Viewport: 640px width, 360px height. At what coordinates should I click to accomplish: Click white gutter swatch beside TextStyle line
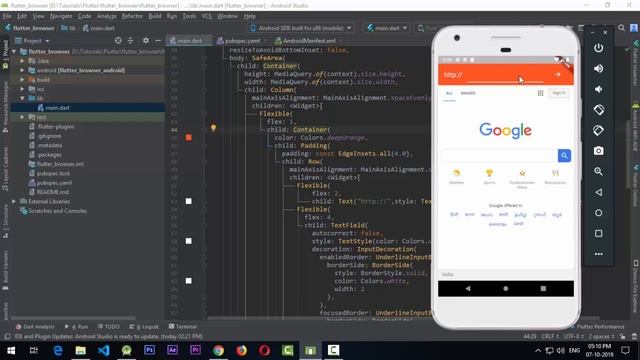click(189, 241)
